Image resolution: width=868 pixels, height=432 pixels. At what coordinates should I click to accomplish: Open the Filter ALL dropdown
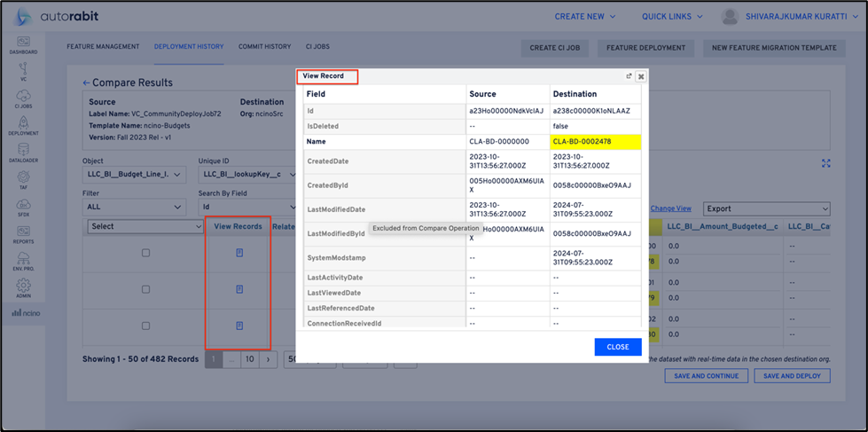[x=133, y=207]
